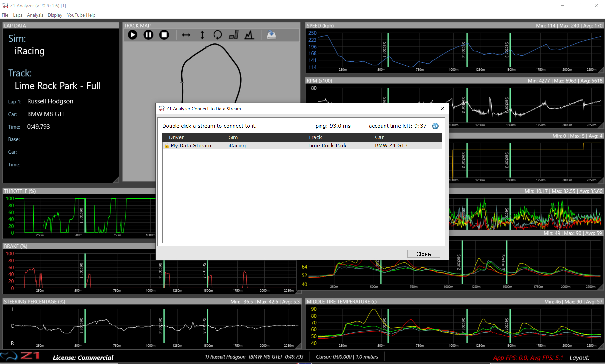
Task: Click the driver name Russell Hodgson in Lap Data
Action: pyautogui.click(x=50, y=101)
